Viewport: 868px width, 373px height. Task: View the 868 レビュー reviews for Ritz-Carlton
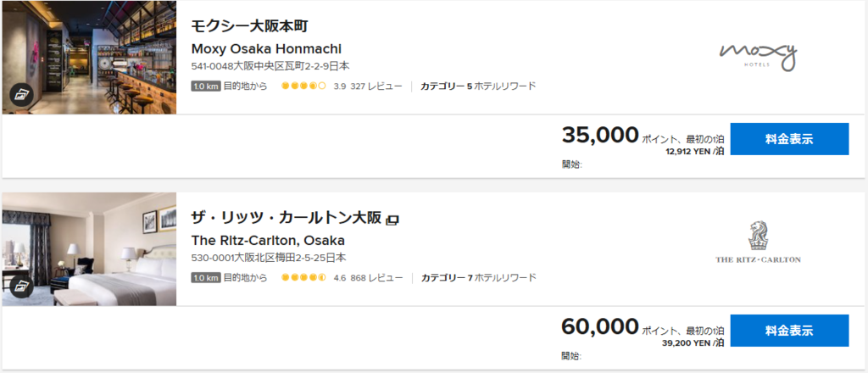tap(376, 277)
